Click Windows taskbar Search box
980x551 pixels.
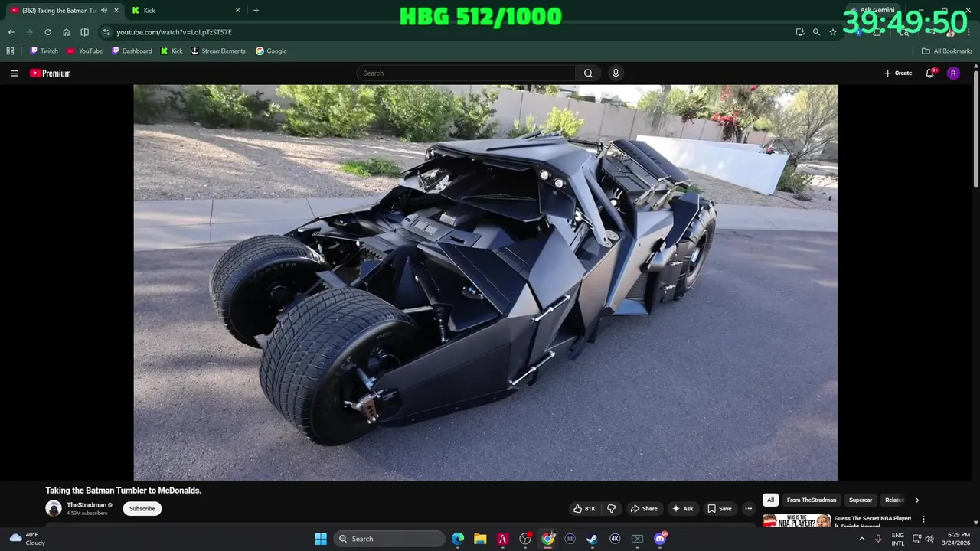click(390, 539)
